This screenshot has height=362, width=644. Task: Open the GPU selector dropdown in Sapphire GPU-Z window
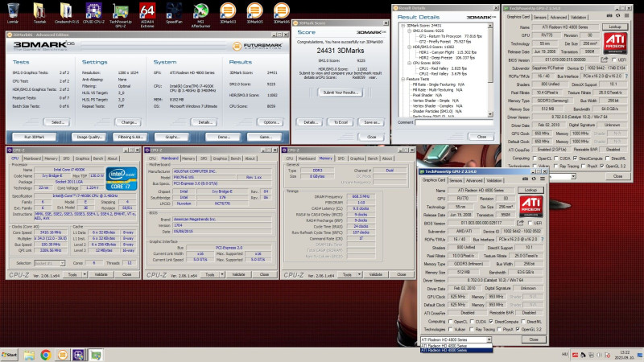click(x=572, y=176)
